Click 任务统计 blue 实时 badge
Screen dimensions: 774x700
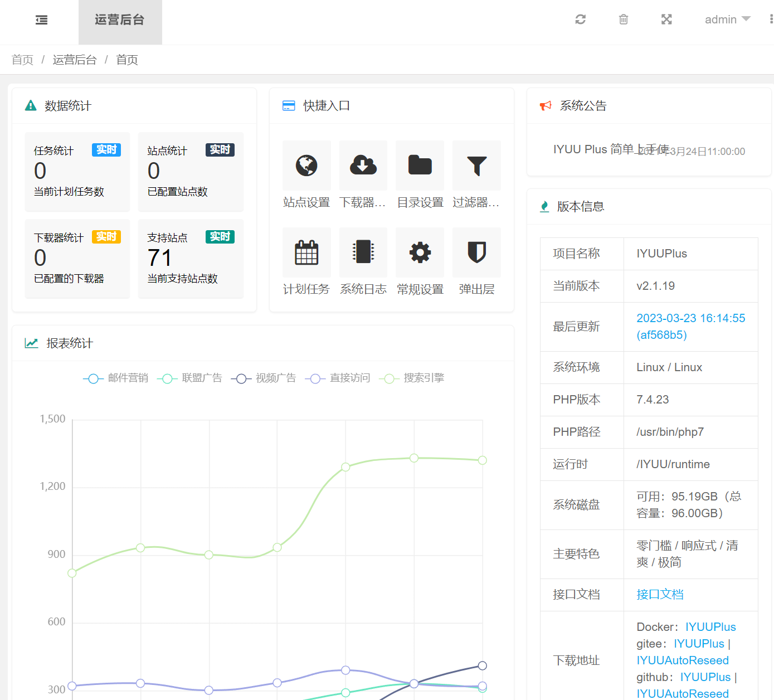pos(106,150)
